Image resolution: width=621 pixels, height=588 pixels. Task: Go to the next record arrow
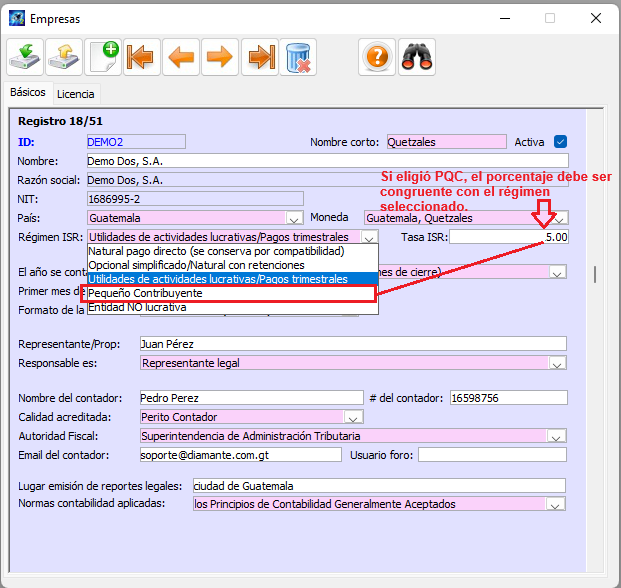pyautogui.click(x=220, y=57)
